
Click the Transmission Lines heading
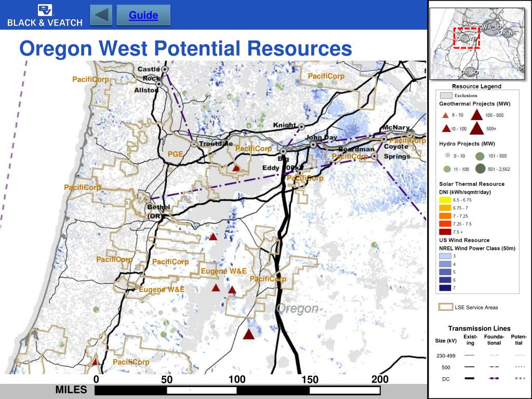(479, 328)
